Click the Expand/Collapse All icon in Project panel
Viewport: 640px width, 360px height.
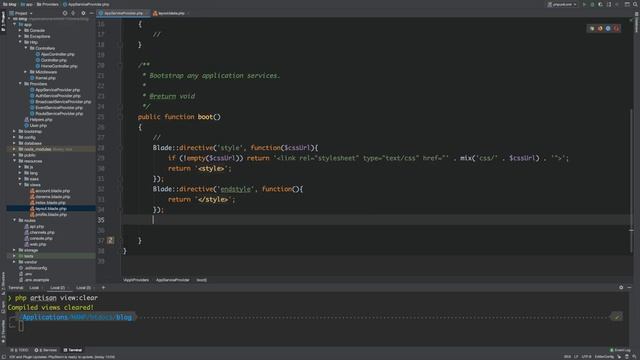(x=73, y=13)
